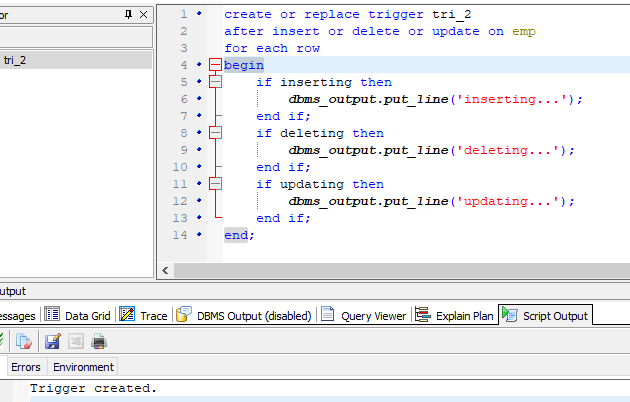Click the copy/clear output toolbar icon
Screen dimensions: 630x402
tap(23, 342)
